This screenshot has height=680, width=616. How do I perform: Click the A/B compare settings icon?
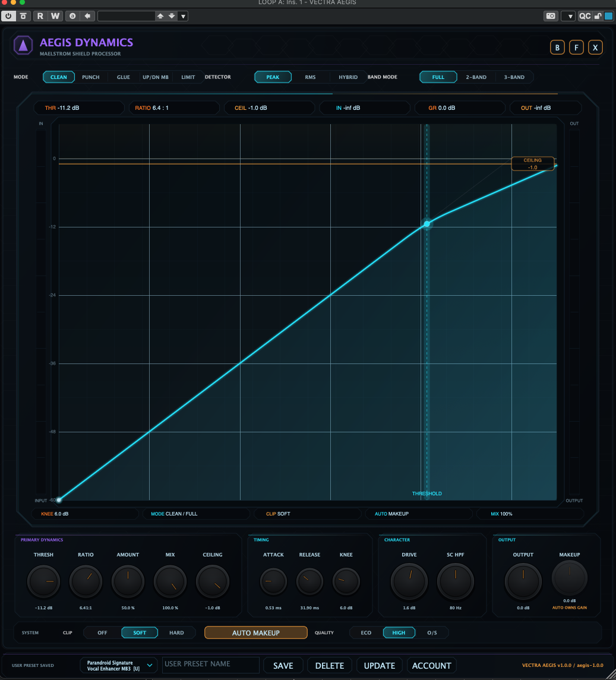[72, 16]
